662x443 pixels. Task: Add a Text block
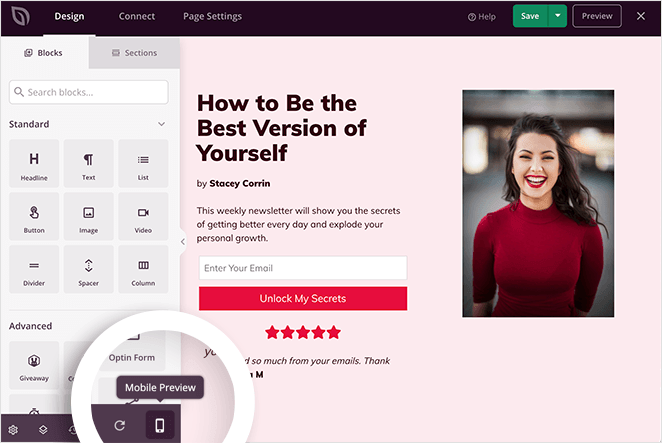click(x=88, y=163)
